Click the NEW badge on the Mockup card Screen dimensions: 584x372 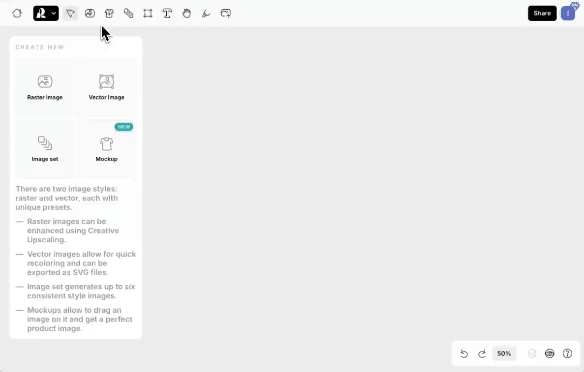(124, 127)
